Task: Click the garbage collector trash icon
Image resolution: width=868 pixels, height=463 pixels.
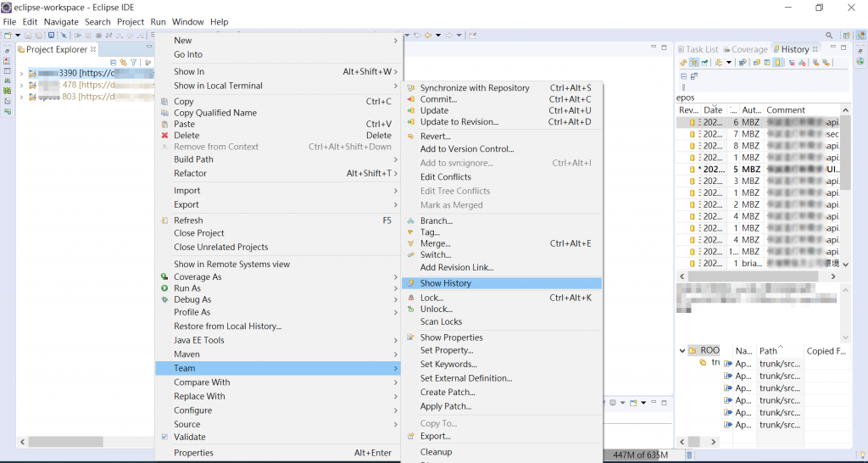Action: 688,455
